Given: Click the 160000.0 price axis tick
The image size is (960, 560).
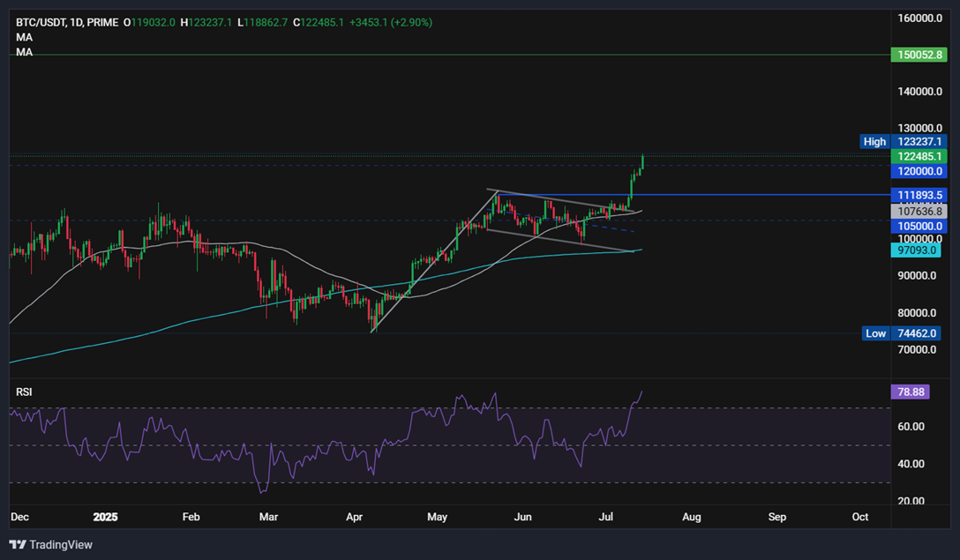Looking at the screenshot, I should (919, 19).
